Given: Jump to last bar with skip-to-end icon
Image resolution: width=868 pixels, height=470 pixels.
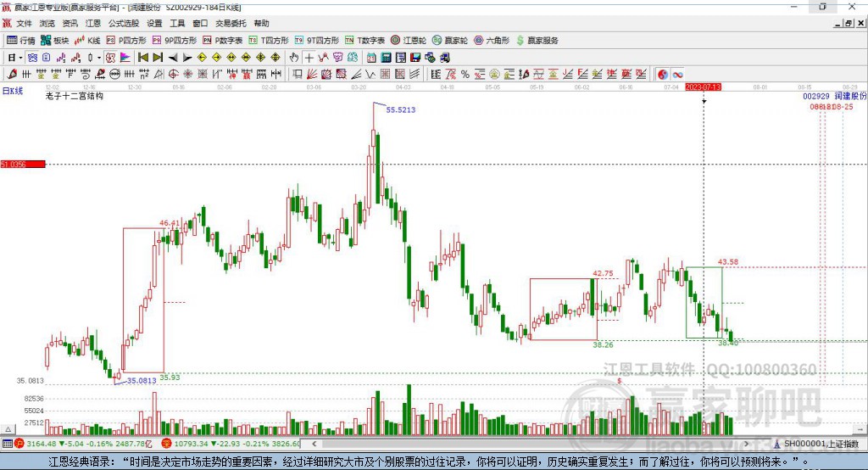Looking at the screenshot, I should click(158, 58).
